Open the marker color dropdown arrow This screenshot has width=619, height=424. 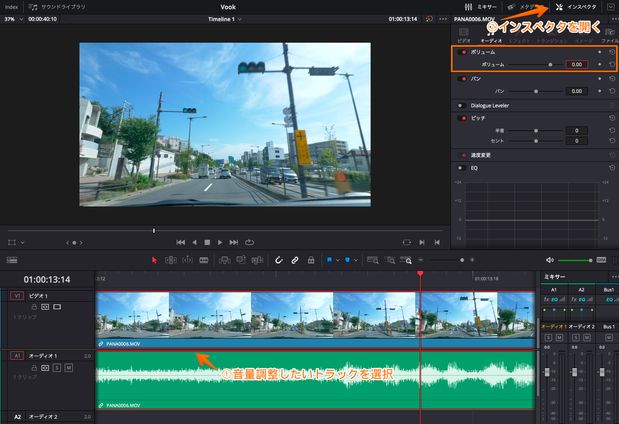point(356,260)
